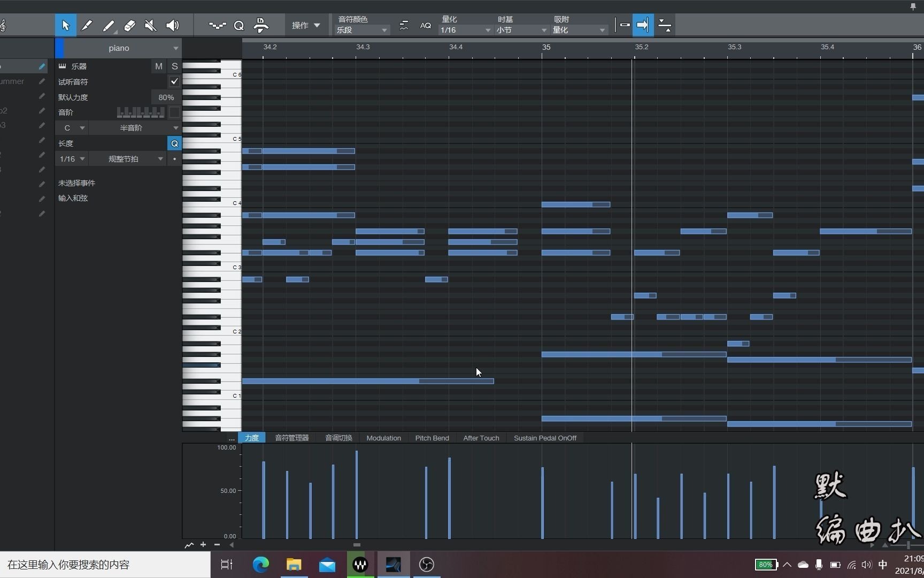Open the length 1/16 dropdown
The image size is (924, 578).
click(x=72, y=159)
